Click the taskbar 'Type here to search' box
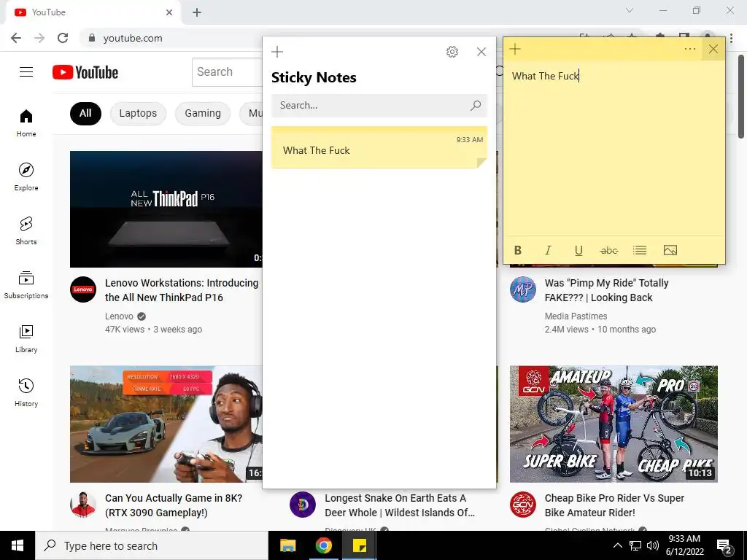This screenshot has width=747, height=560. point(152,545)
